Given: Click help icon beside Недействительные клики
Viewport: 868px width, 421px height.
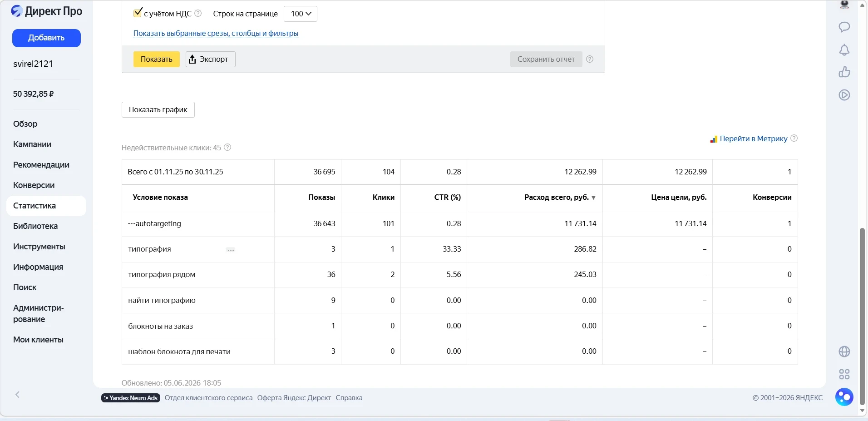Looking at the screenshot, I should pyautogui.click(x=228, y=147).
